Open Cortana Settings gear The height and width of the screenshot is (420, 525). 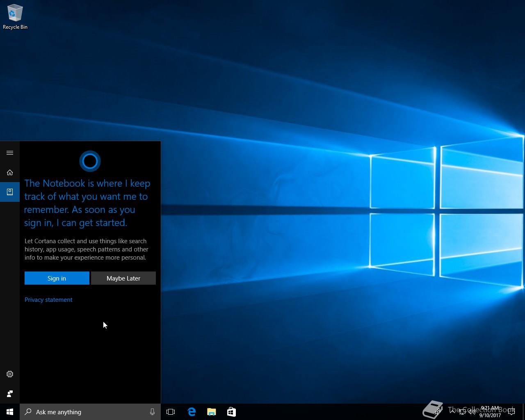pos(10,374)
